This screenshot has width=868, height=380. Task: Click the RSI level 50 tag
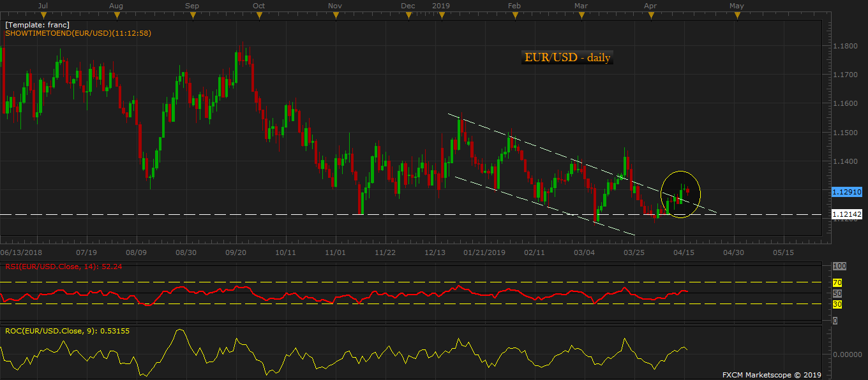[837, 293]
